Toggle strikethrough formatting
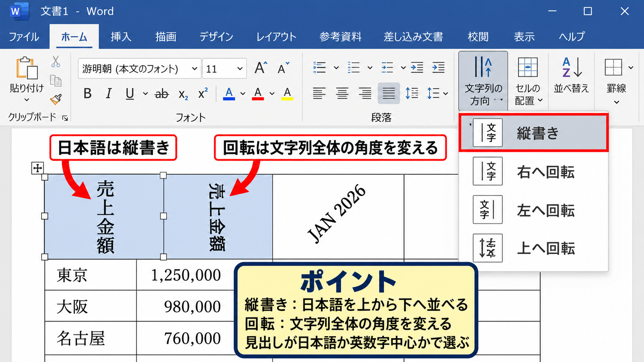Screen dimensions: 644x362 [162, 93]
